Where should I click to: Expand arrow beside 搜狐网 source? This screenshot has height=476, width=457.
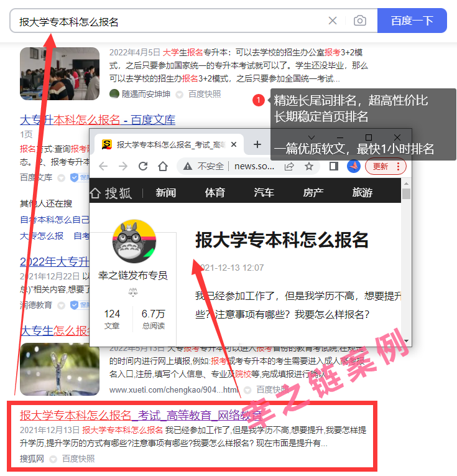click(x=53, y=459)
